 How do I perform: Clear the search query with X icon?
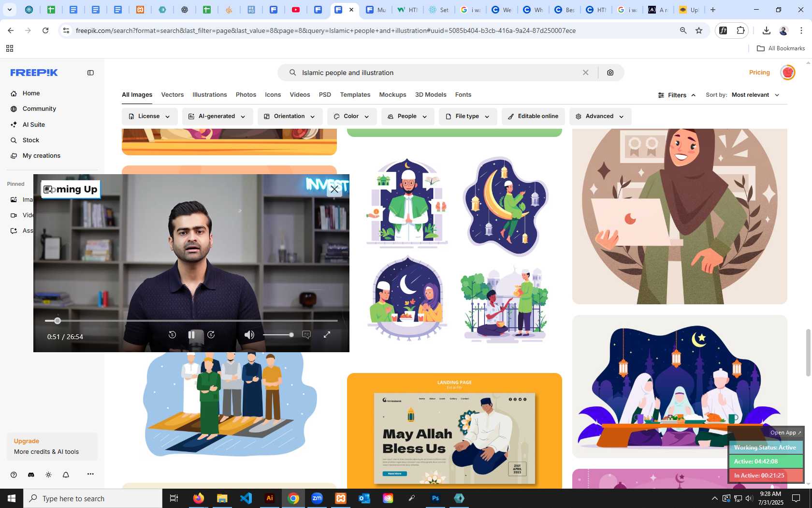coord(585,73)
